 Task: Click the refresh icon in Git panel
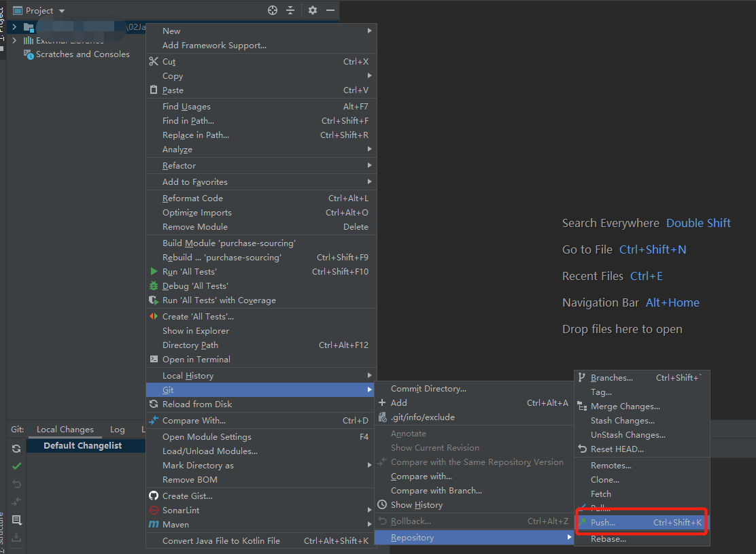(x=16, y=449)
